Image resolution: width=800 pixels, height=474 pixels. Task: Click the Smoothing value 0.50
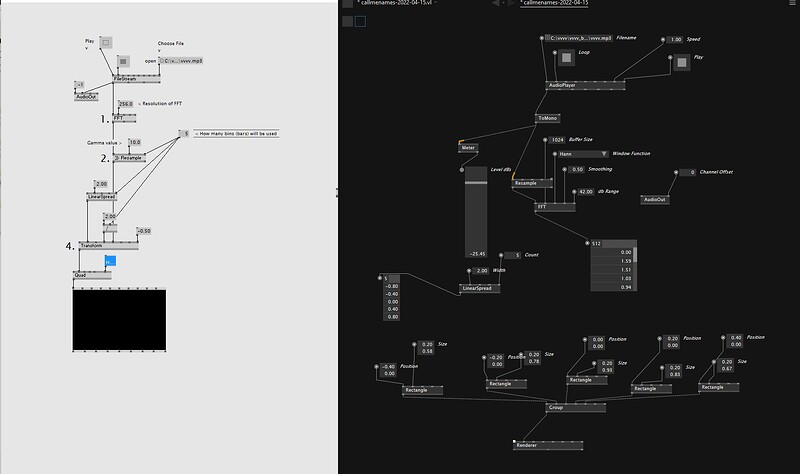point(576,169)
